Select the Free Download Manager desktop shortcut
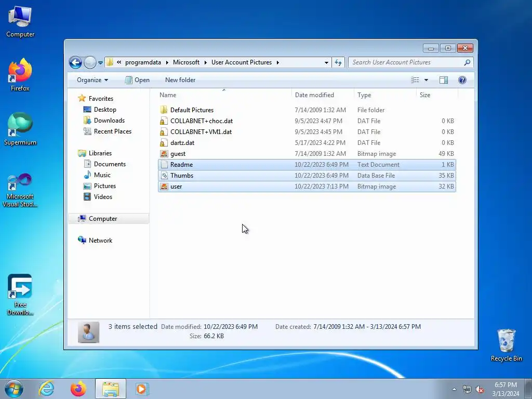 pos(20,295)
